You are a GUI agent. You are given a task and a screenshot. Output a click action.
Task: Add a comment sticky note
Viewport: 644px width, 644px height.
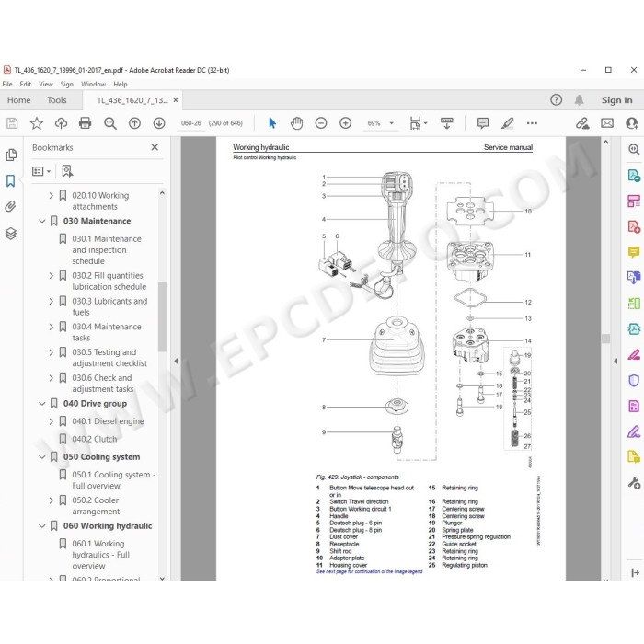click(483, 123)
